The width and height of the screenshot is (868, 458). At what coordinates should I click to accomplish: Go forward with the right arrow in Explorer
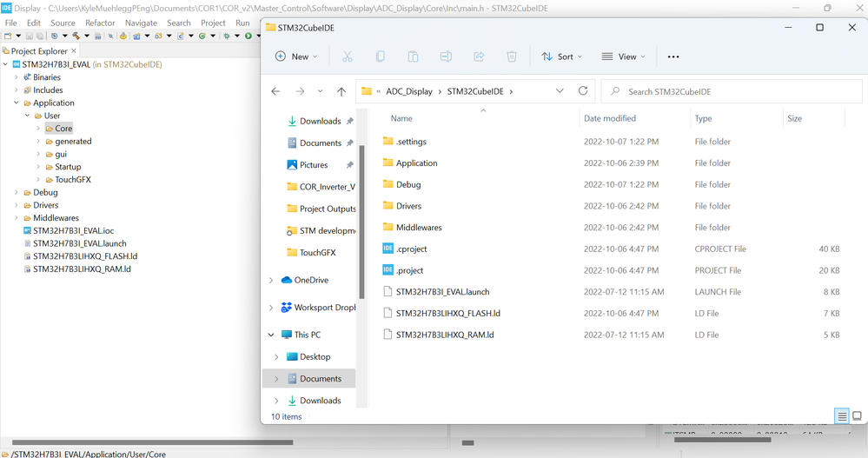300,91
